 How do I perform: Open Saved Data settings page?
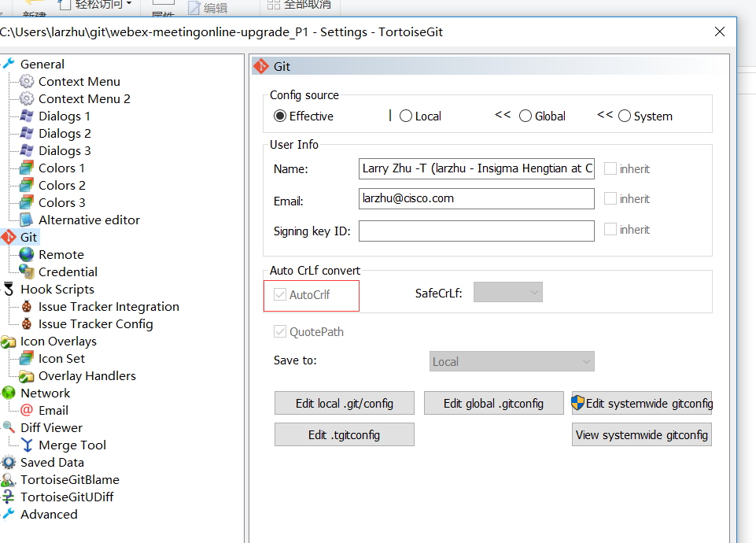(52, 463)
